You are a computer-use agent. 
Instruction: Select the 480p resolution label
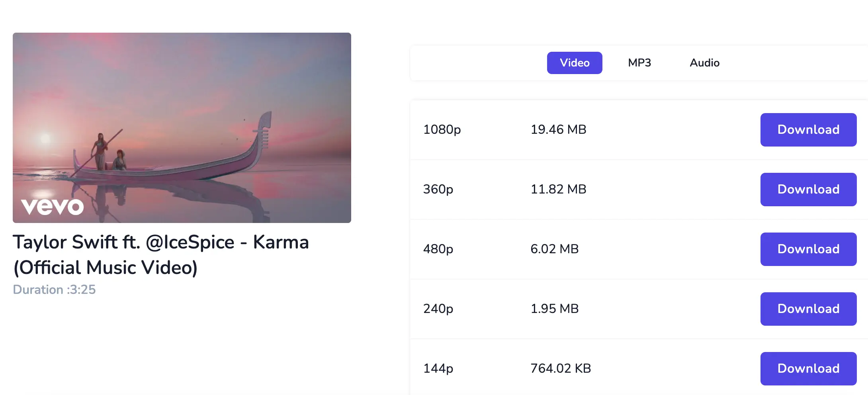tap(438, 249)
